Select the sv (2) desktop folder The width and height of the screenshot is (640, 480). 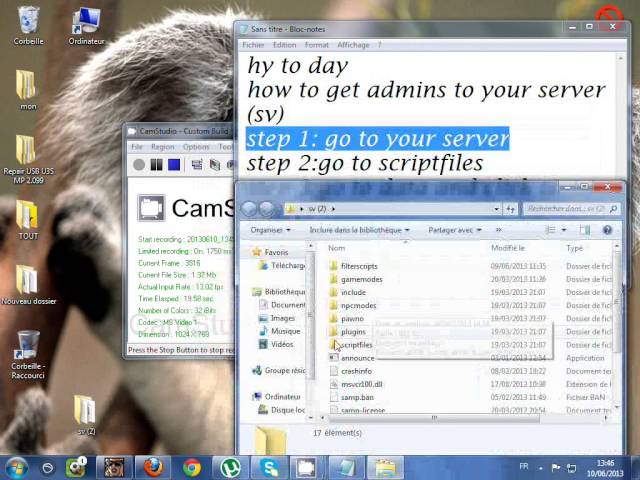click(86, 414)
